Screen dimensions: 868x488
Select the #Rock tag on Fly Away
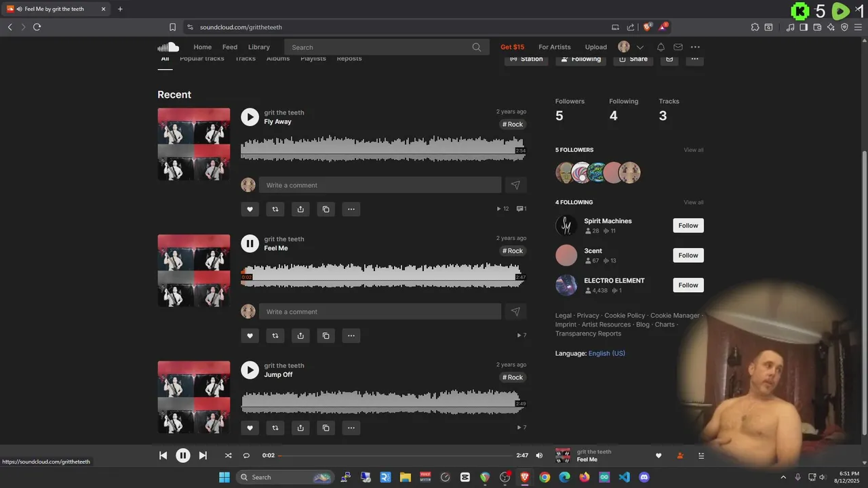[x=513, y=124]
